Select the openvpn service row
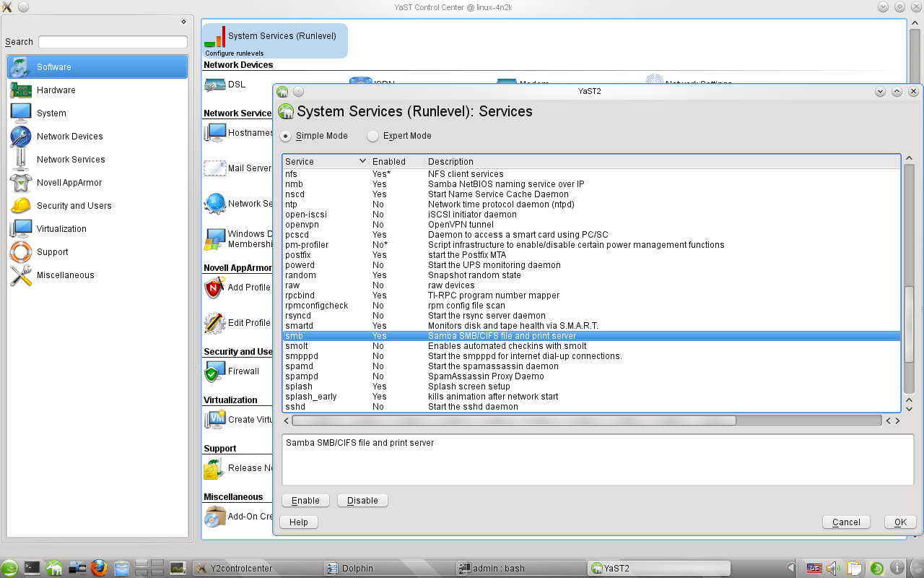 tap(592, 225)
